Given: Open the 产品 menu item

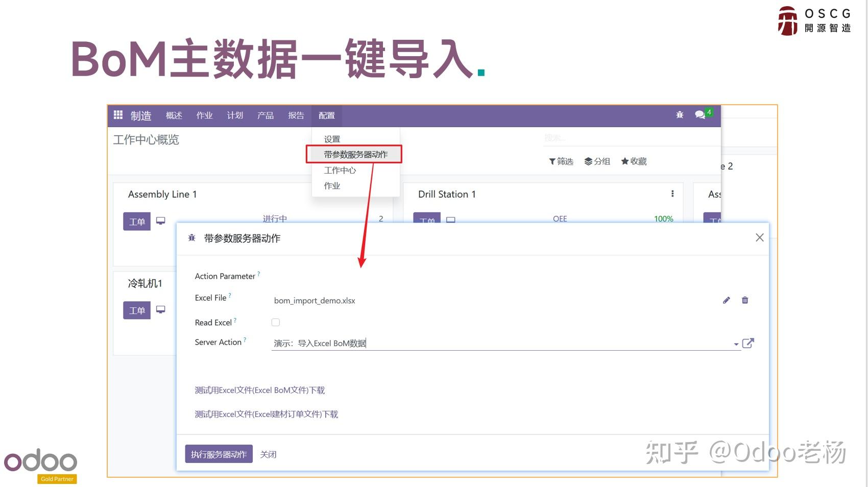Looking at the screenshot, I should pos(264,115).
